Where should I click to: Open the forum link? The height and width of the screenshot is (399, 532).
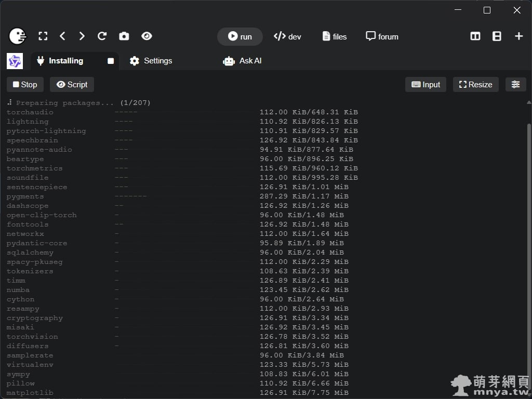(382, 36)
